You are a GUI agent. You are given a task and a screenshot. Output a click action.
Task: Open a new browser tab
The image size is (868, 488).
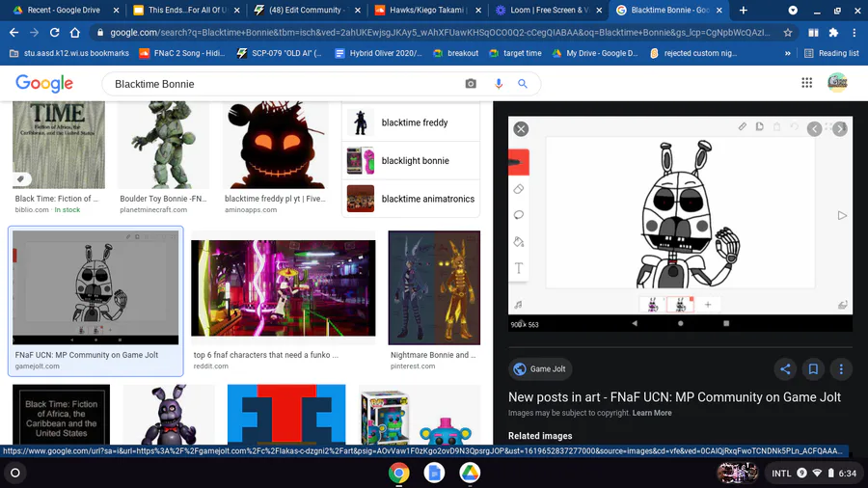point(744,10)
